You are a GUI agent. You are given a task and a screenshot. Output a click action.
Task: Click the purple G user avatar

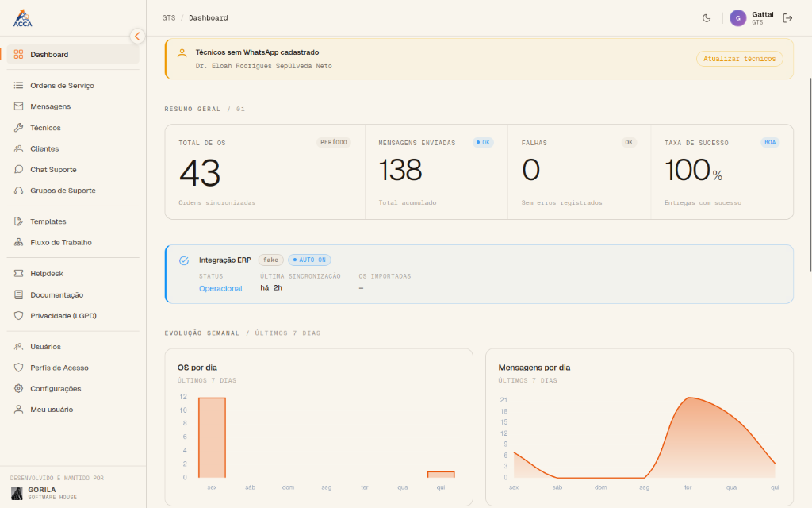click(x=738, y=18)
